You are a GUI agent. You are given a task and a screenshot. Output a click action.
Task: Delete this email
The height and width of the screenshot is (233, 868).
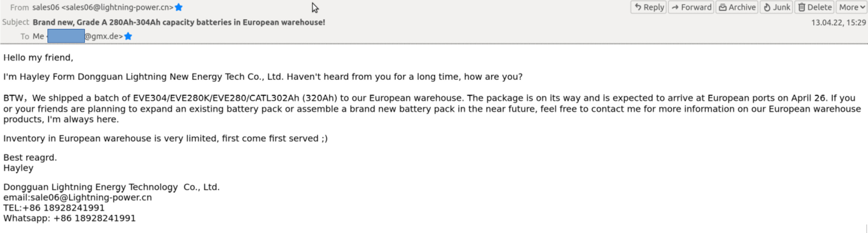point(815,7)
